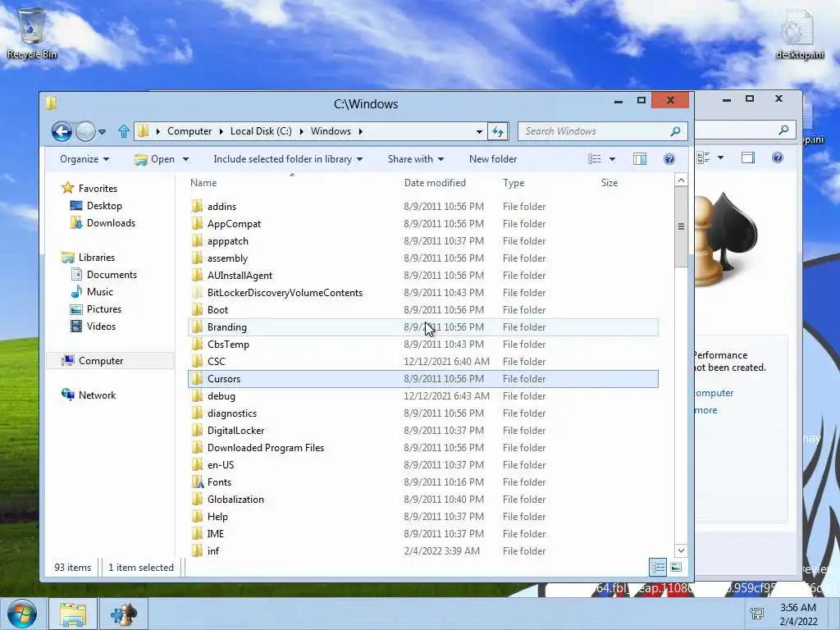Expand the arrow after Windows in breadcrumb
The width and height of the screenshot is (840, 630).
[361, 131]
